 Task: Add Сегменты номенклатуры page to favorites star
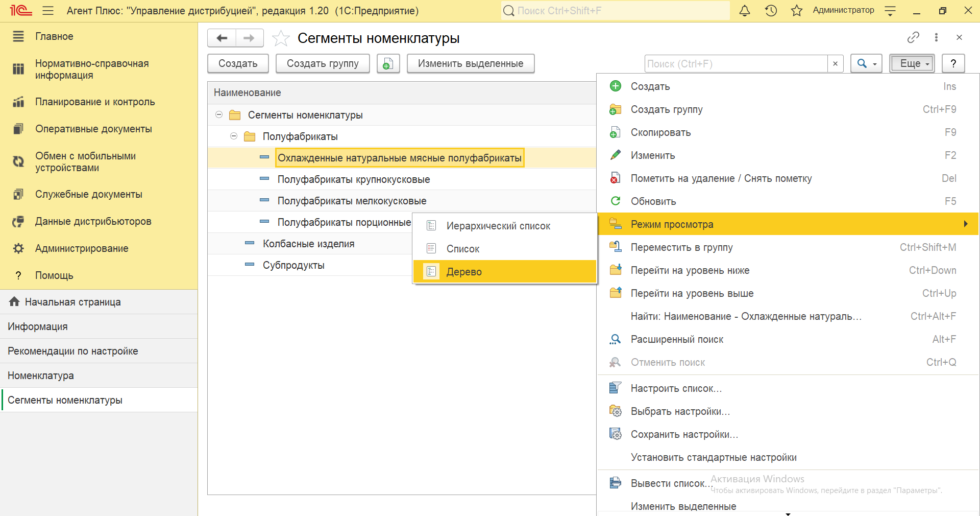point(281,38)
